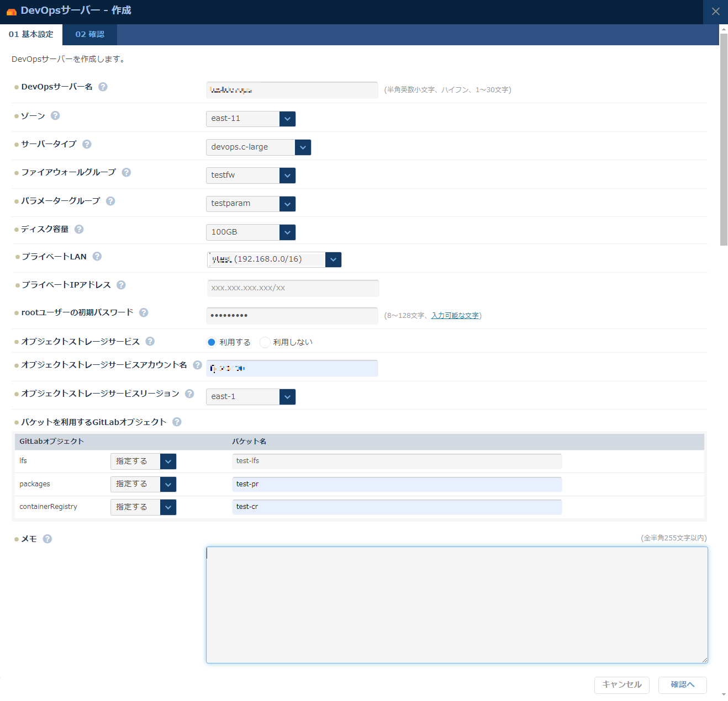The height and width of the screenshot is (701, 728).
Task: Expand the サーバータイプ dropdown
Action: 302,147
